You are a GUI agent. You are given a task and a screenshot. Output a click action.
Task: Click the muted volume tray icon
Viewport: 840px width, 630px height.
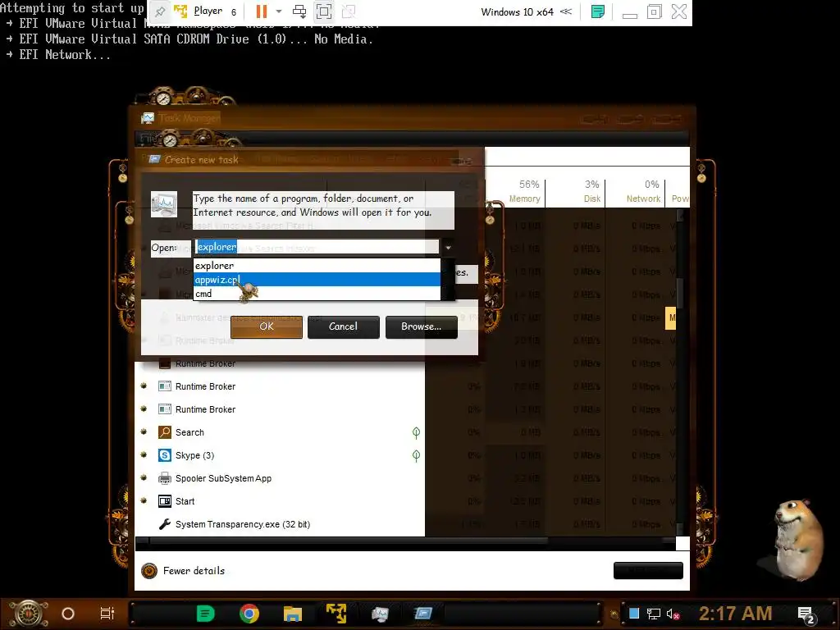(673, 614)
